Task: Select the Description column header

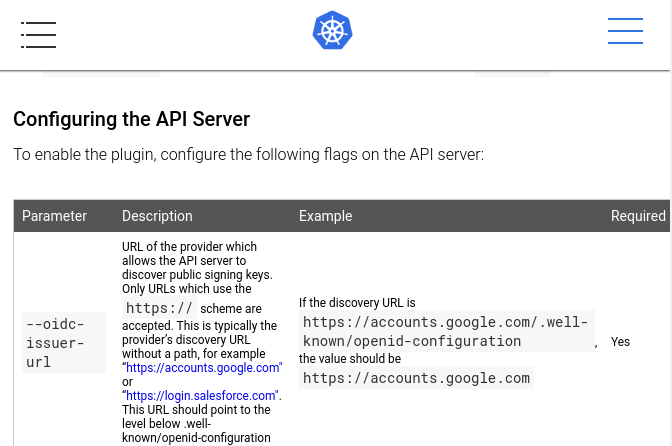Action: (x=157, y=216)
